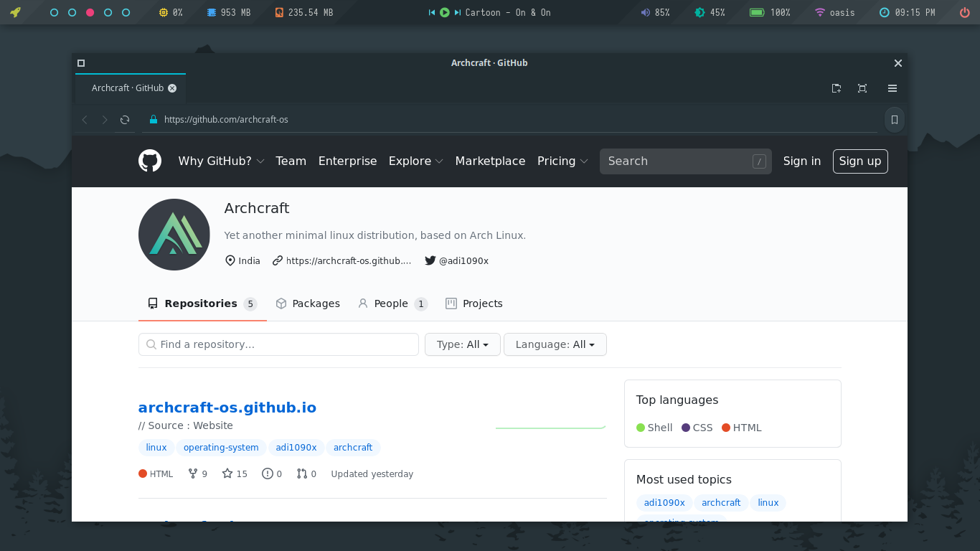This screenshot has width=980, height=551.
Task: Focus the GitHub Search field
Action: tap(686, 161)
